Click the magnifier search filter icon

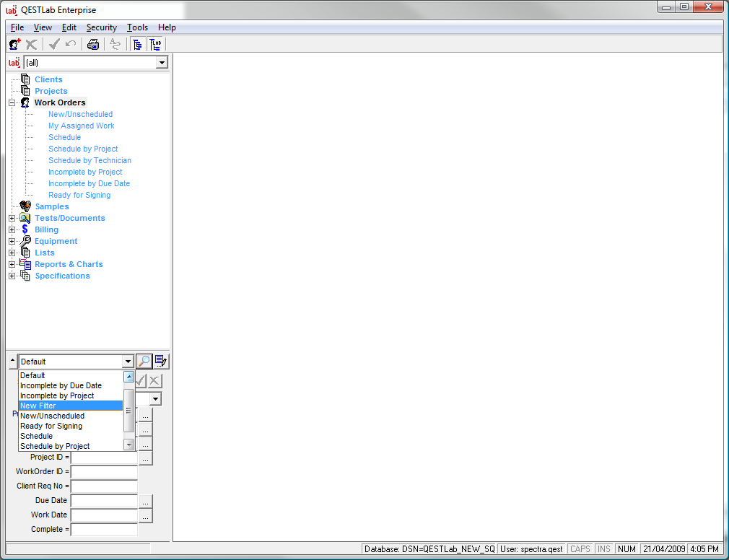(144, 362)
